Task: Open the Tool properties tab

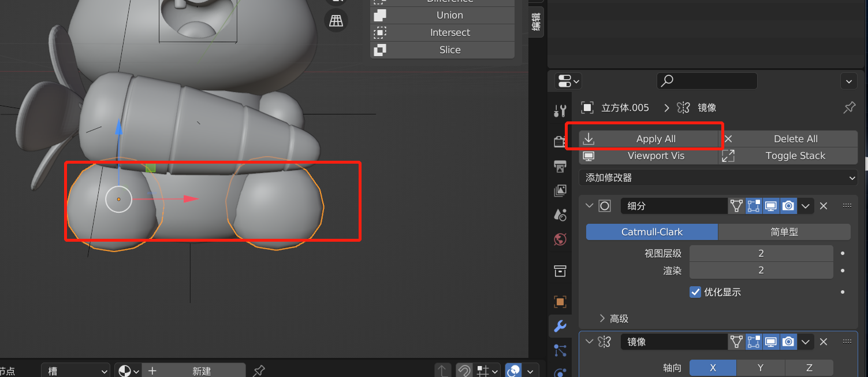Action: click(560, 110)
